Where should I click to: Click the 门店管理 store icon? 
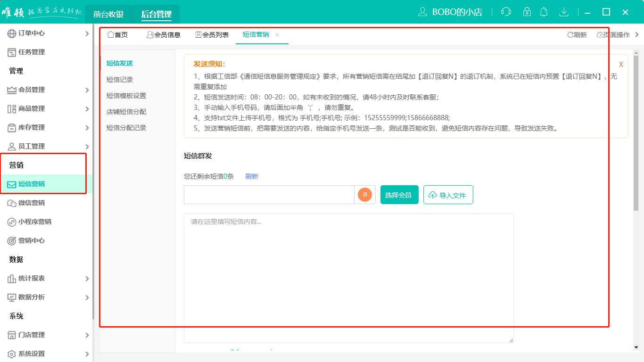pos(12,335)
